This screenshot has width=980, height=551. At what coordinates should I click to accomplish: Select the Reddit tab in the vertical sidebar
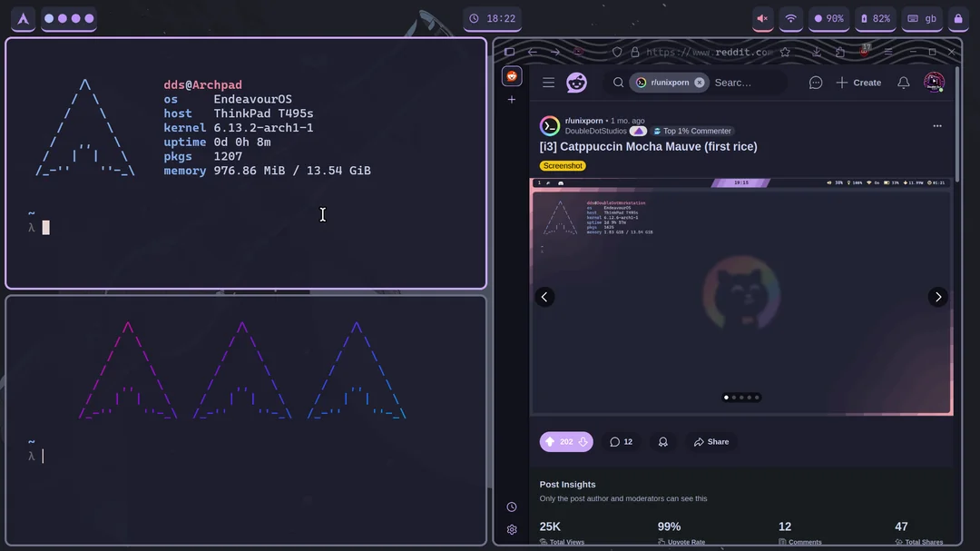(512, 76)
